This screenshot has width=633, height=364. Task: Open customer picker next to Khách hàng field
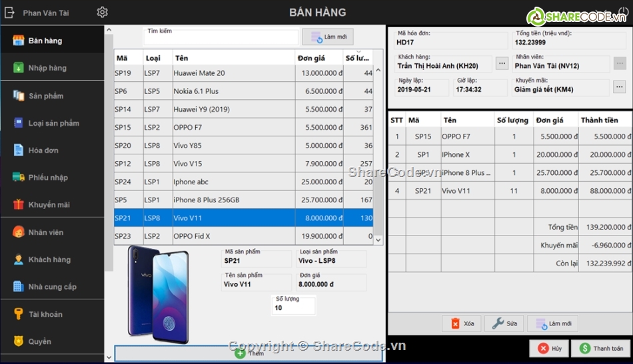tap(502, 64)
